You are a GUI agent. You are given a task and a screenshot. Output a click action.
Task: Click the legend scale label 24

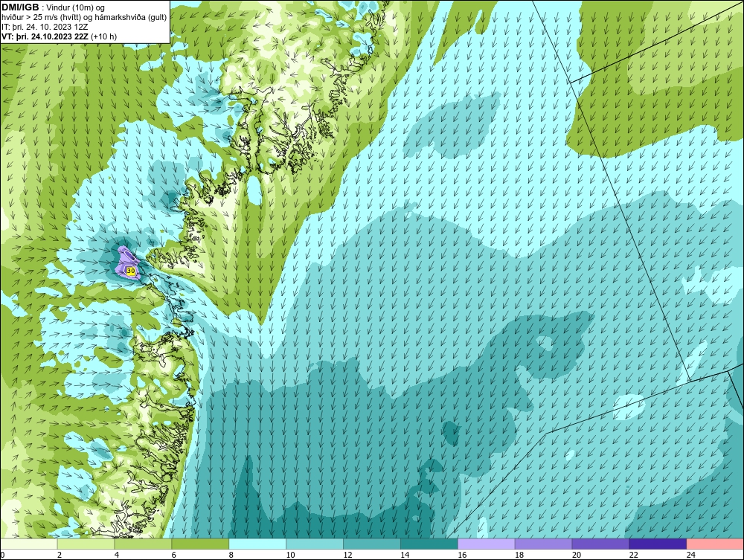point(691,555)
